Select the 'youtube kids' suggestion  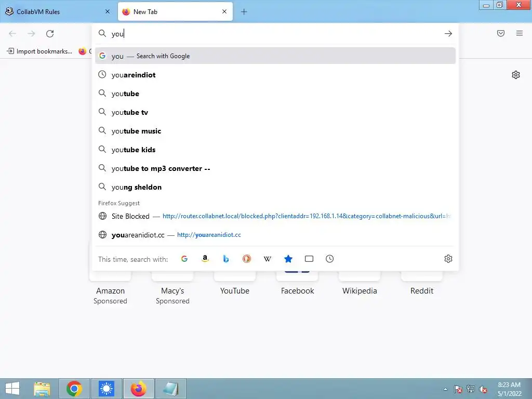tap(275, 150)
